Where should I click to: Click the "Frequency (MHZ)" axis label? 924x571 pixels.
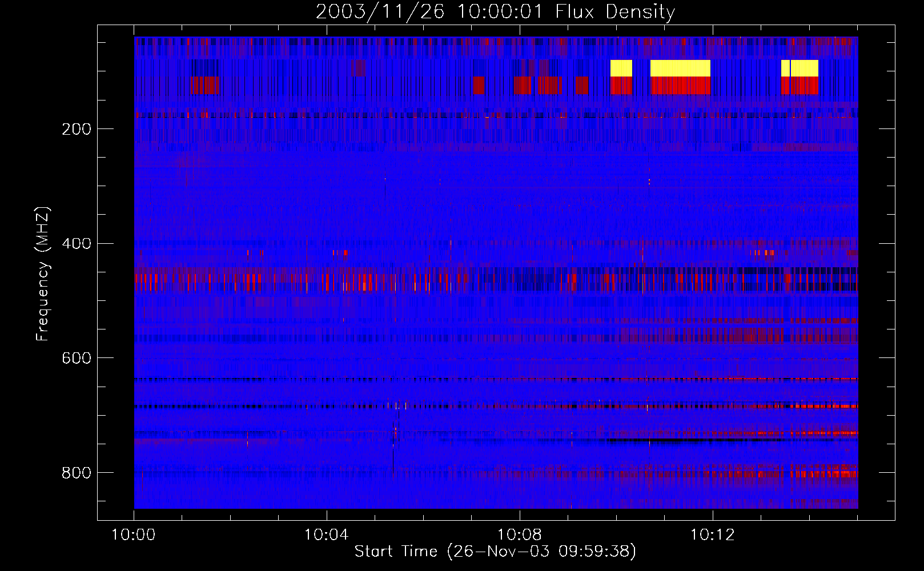point(43,274)
